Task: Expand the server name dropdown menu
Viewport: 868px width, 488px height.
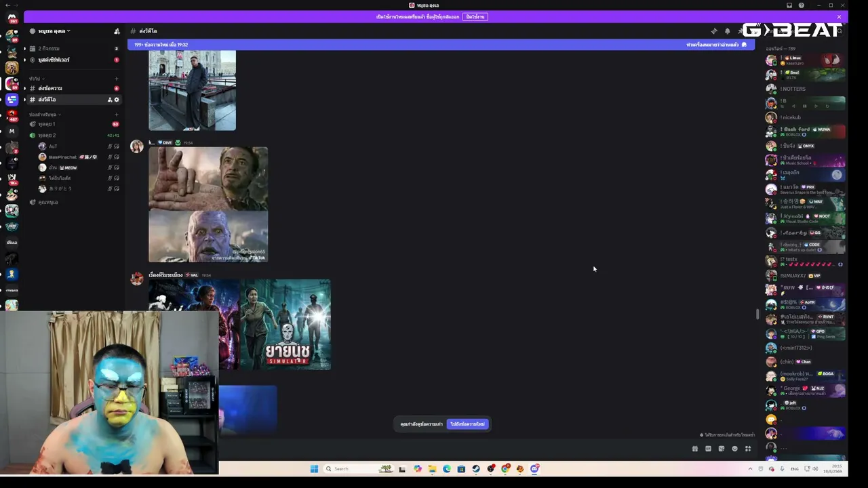Action: coord(54,31)
